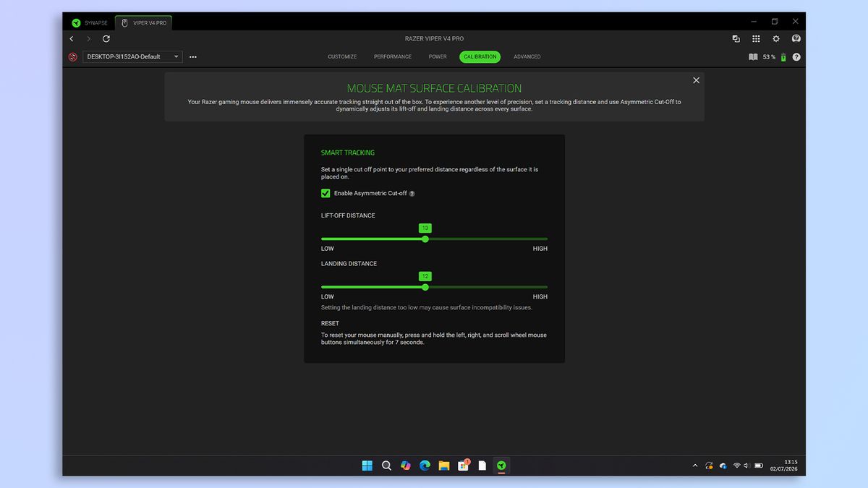Click the sync status tray icon
868x488 pixels.
(x=709, y=466)
